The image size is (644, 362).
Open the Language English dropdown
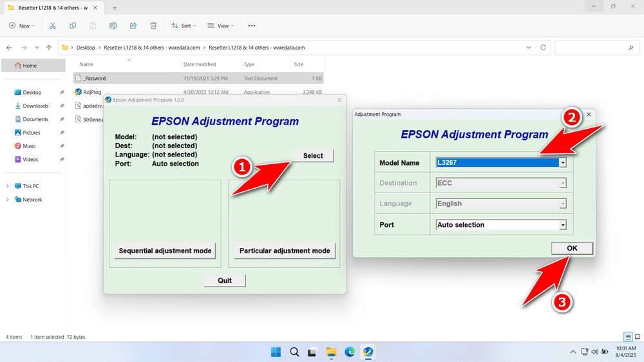[563, 204]
